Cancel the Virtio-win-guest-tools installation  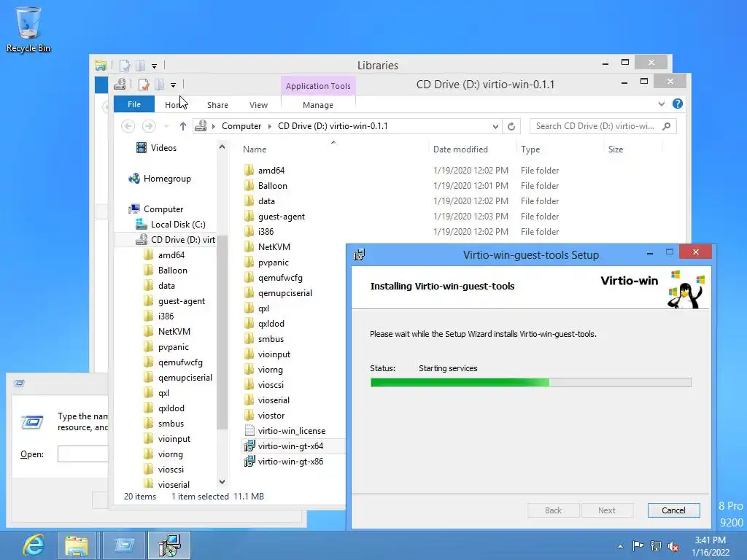click(x=673, y=510)
